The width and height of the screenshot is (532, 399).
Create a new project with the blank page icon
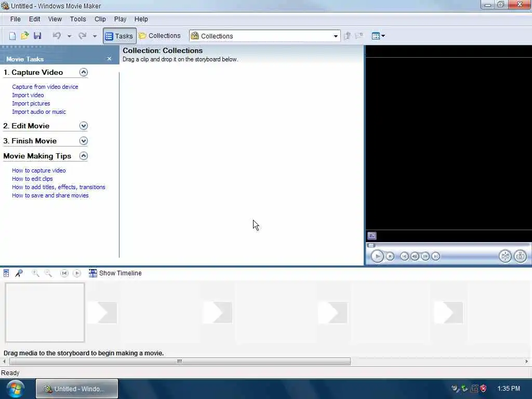[x=12, y=36]
